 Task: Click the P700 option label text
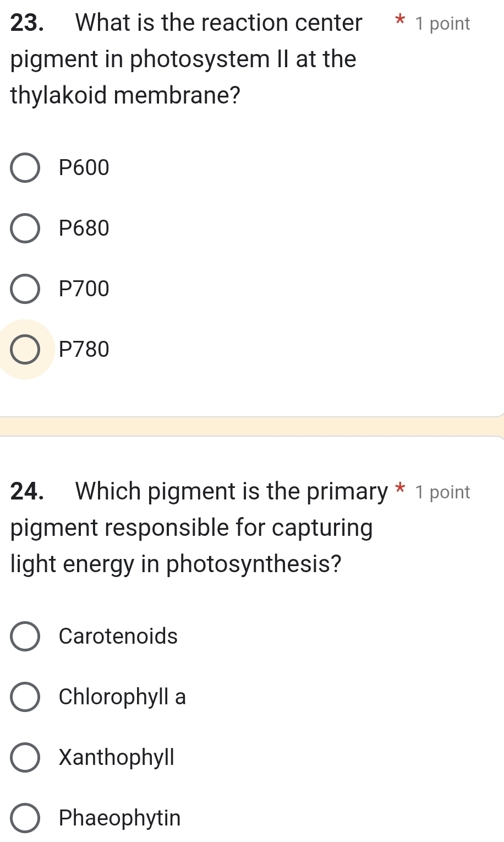[84, 289]
